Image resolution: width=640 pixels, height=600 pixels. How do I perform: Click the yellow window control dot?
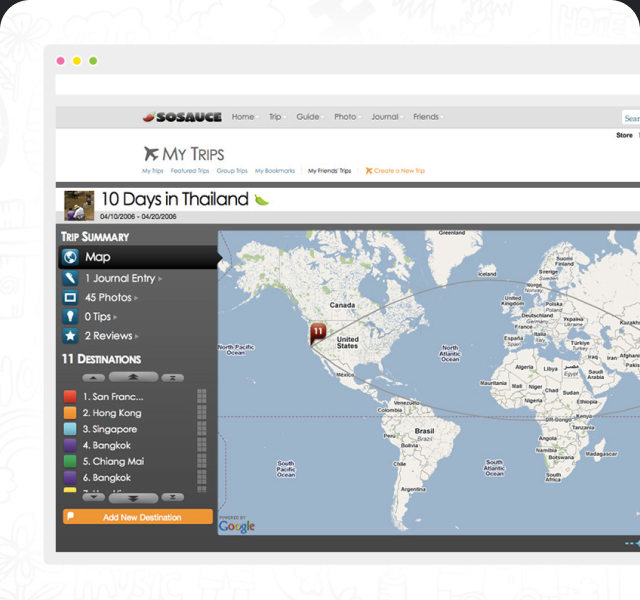(x=77, y=61)
